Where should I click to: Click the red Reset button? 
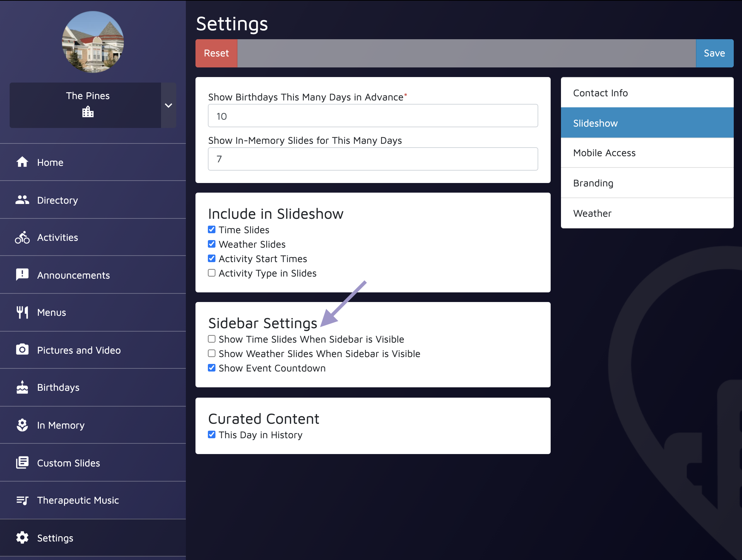(216, 53)
